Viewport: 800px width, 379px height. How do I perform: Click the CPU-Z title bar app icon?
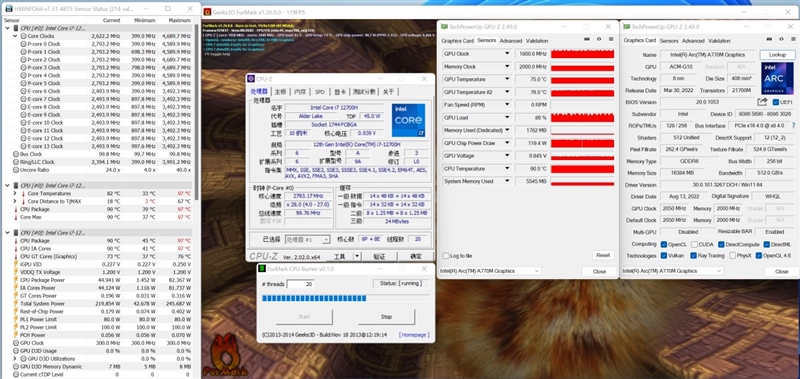click(x=252, y=79)
